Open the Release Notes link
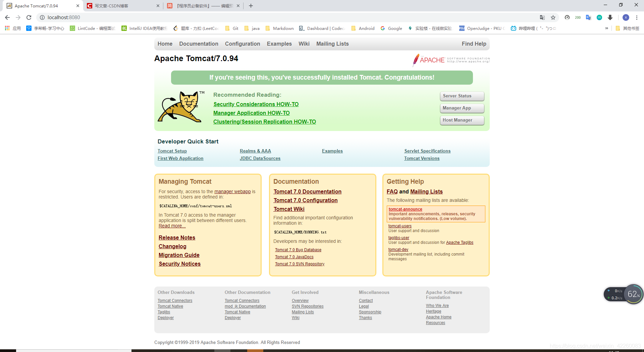 coord(177,237)
